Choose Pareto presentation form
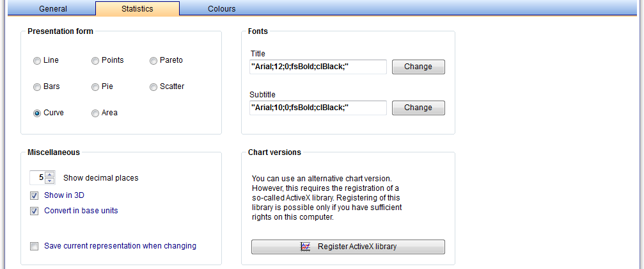This screenshot has width=644, height=269. pyautogui.click(x=153, y=60)
